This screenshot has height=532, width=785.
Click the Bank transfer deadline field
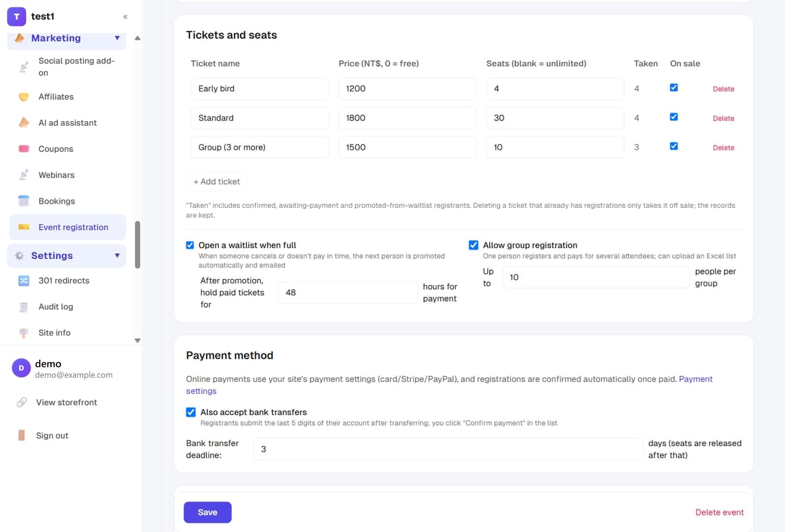(x=448, y=449)
